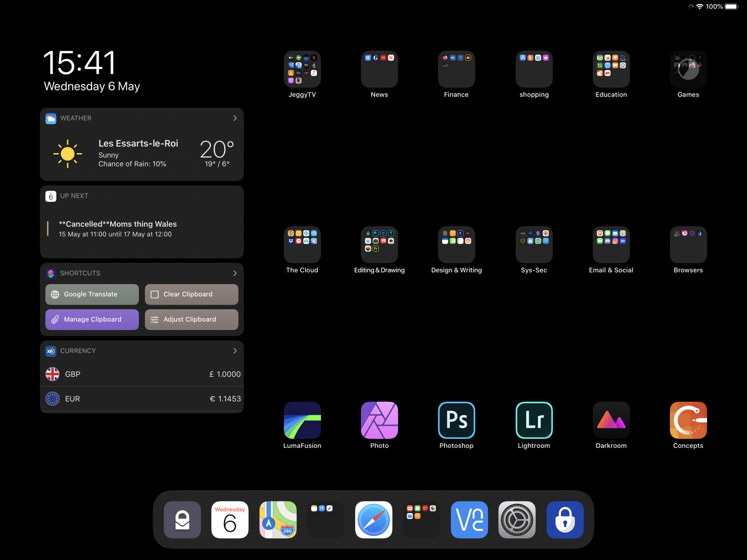Open the Darkroom app

pos(611,420)
